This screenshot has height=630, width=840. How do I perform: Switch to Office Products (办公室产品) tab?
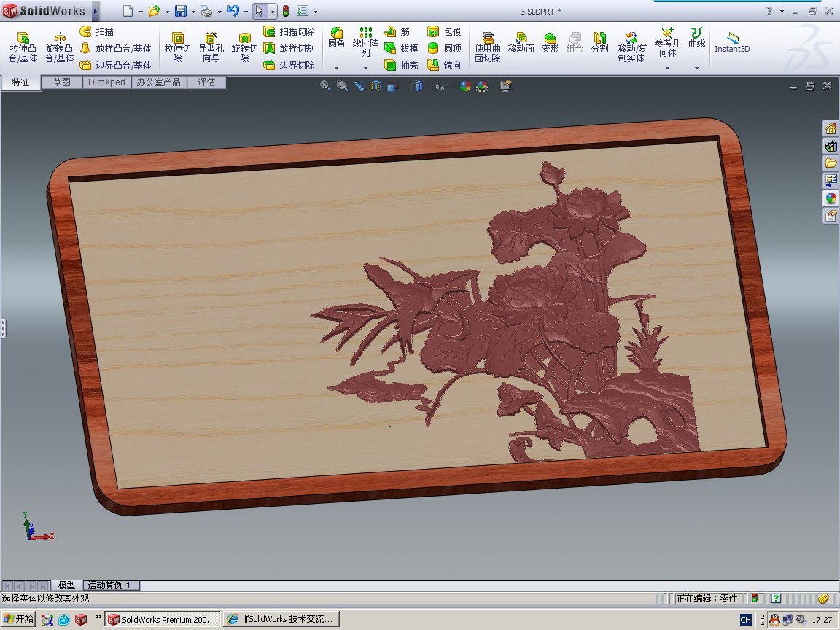coord(158,82)
